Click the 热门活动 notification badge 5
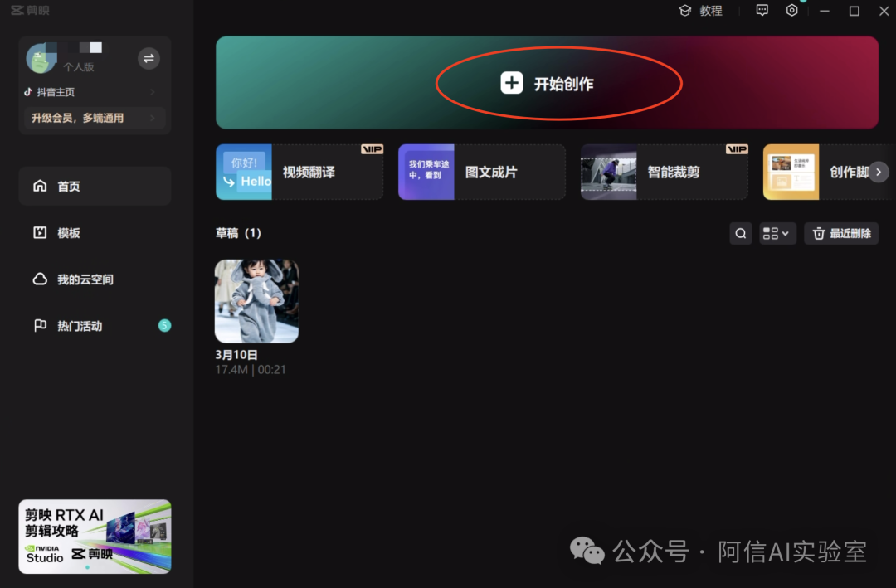Screen dimensions: 896x588 164,326
